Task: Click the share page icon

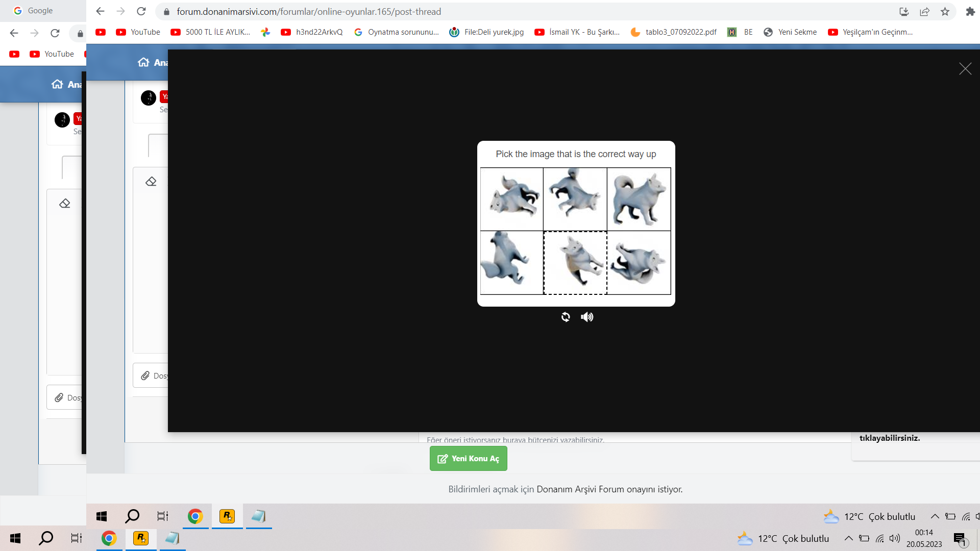Action: (x=924, y=11)
